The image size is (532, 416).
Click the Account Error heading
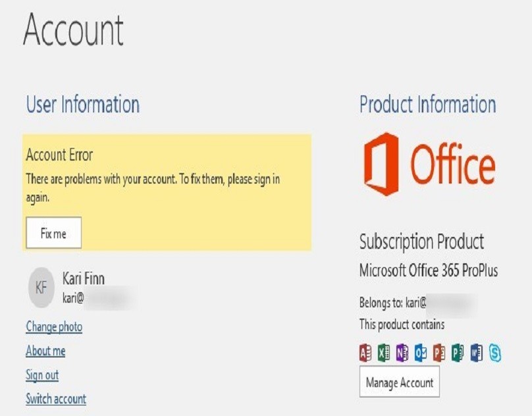[x=59, y=155]
